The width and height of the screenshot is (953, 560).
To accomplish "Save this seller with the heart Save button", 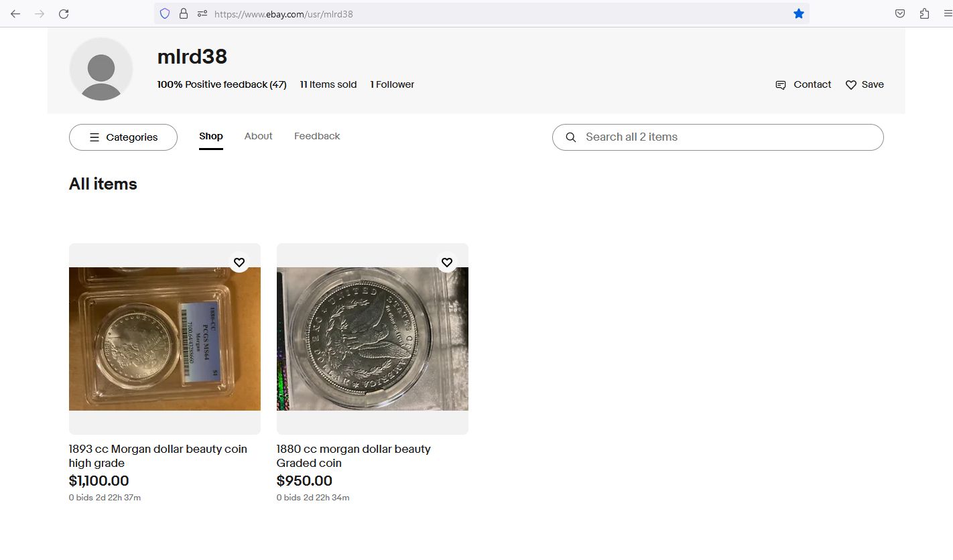I will pos(865,84).
